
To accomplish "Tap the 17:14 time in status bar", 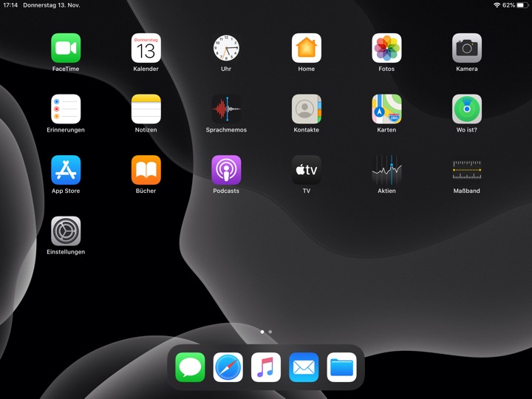I will (x=10, y=5).
